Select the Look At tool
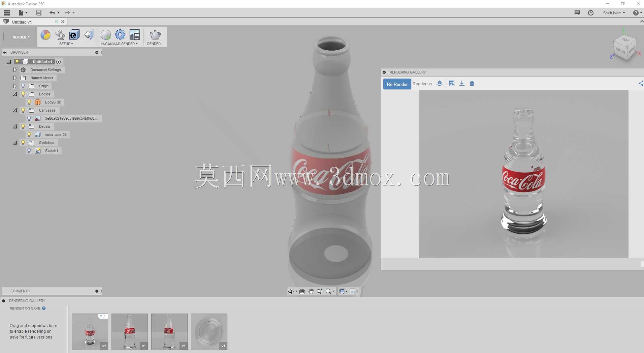 pyautogui.click(x=302, y=292)
